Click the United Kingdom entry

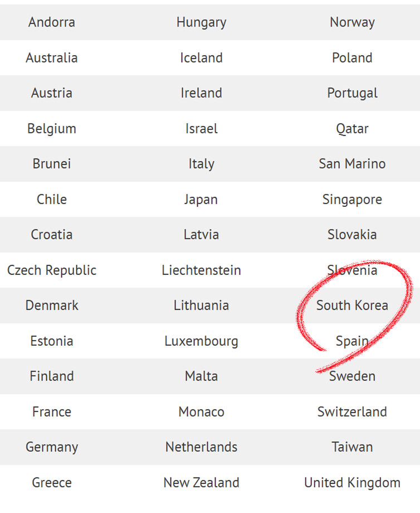click(352, 483)
